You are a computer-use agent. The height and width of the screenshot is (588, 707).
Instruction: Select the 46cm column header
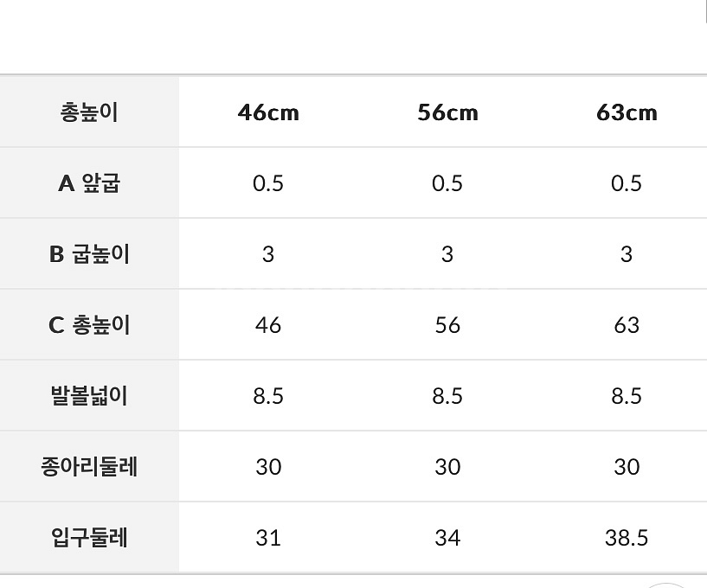pos(268,112)
